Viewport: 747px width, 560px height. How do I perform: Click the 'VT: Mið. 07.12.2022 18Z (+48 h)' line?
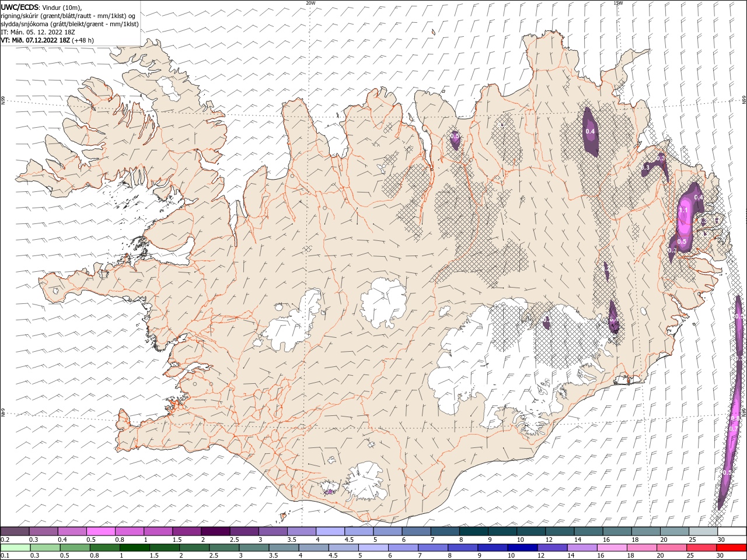[47, 40]
